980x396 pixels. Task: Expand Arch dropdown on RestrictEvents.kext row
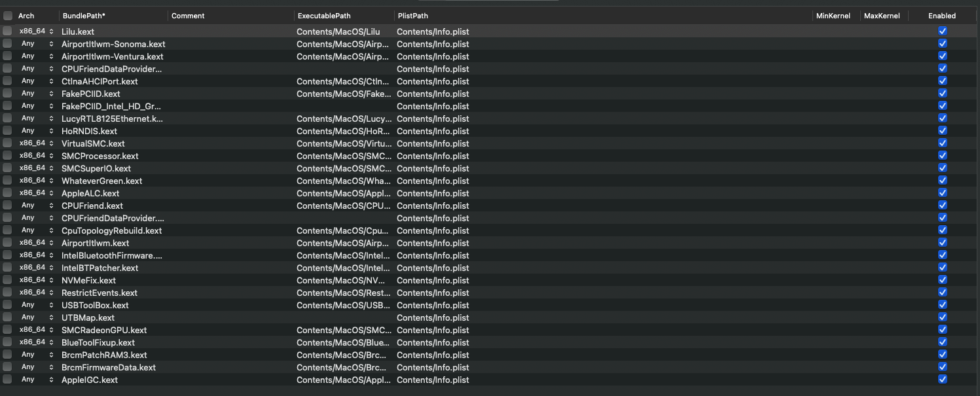51,293
